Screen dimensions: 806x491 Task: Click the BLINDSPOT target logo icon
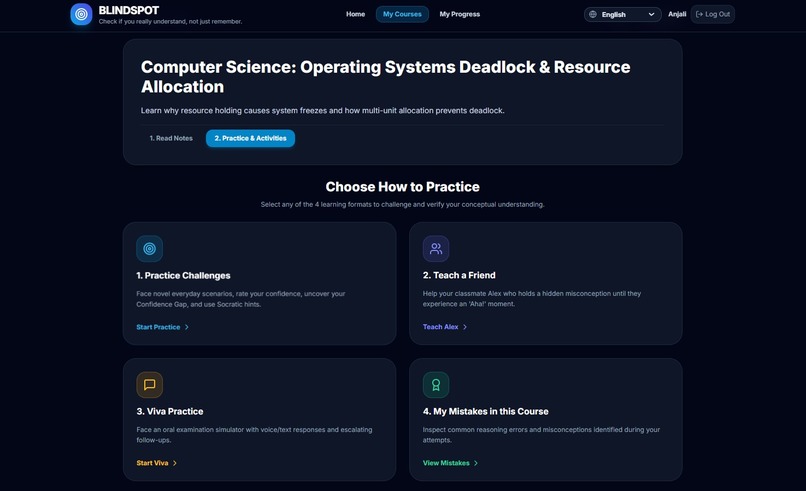tap(81, 14)
